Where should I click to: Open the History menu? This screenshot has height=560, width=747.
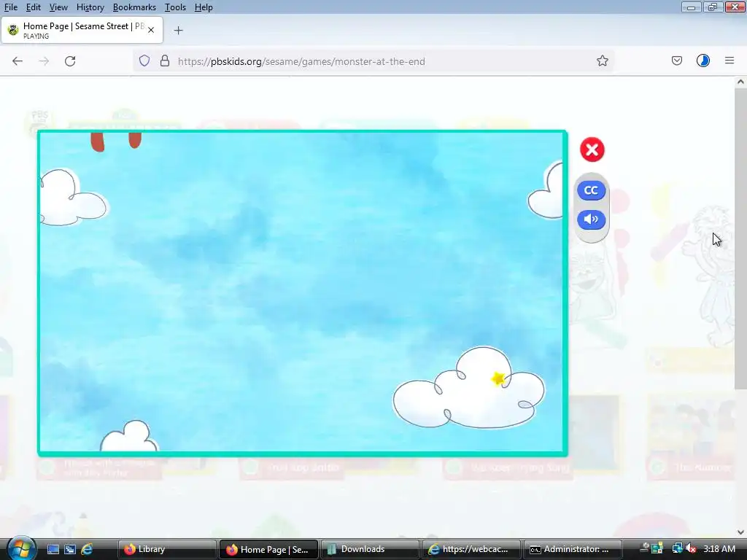click(90, 7)
